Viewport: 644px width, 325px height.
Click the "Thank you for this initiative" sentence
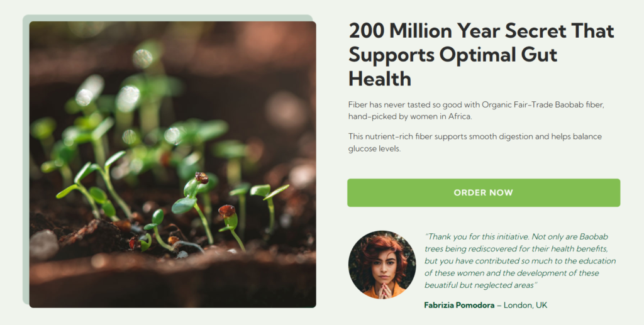[476, 236]
